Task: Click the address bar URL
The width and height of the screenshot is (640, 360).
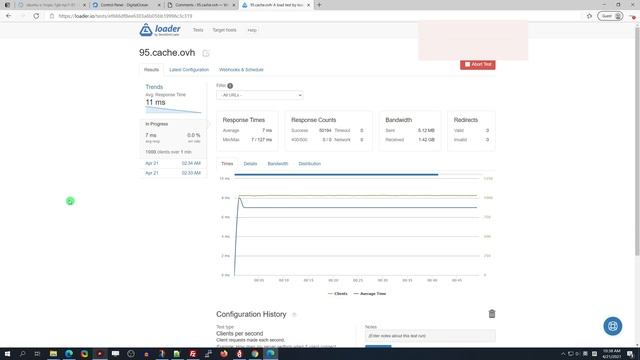Action: coord(125,16)
